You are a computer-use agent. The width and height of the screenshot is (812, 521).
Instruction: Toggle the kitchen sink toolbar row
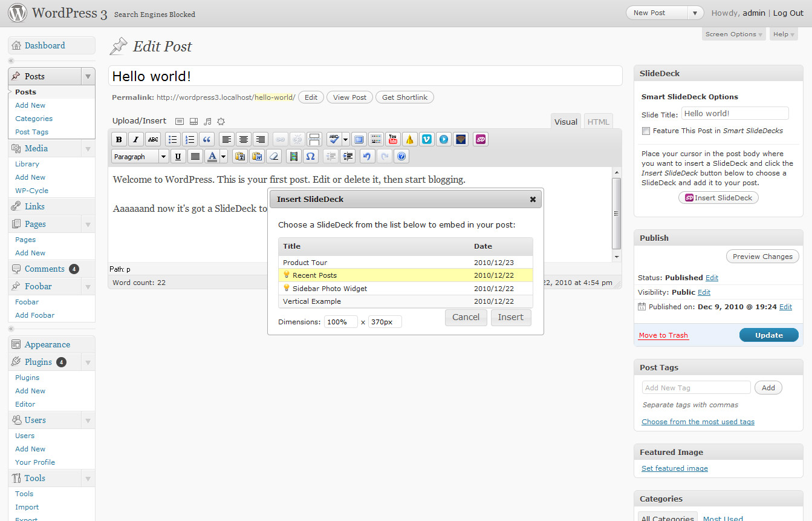[376, 139]
